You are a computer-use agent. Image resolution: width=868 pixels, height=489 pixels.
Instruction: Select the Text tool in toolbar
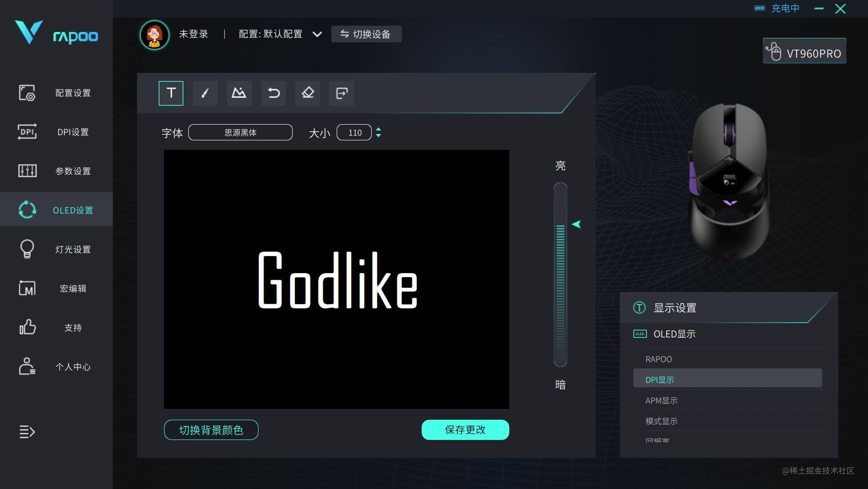pyautogui.click(x=171, y=93)
